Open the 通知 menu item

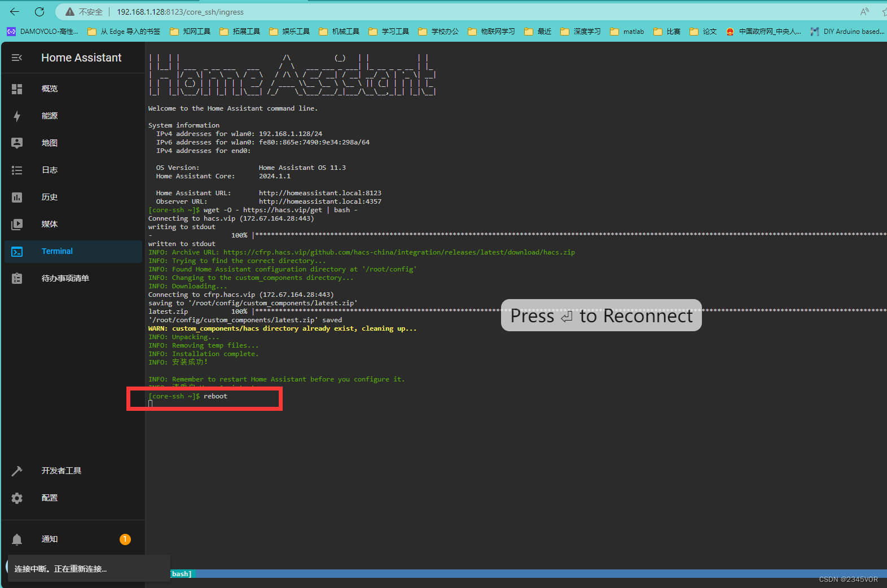click(x=73, y=539)
